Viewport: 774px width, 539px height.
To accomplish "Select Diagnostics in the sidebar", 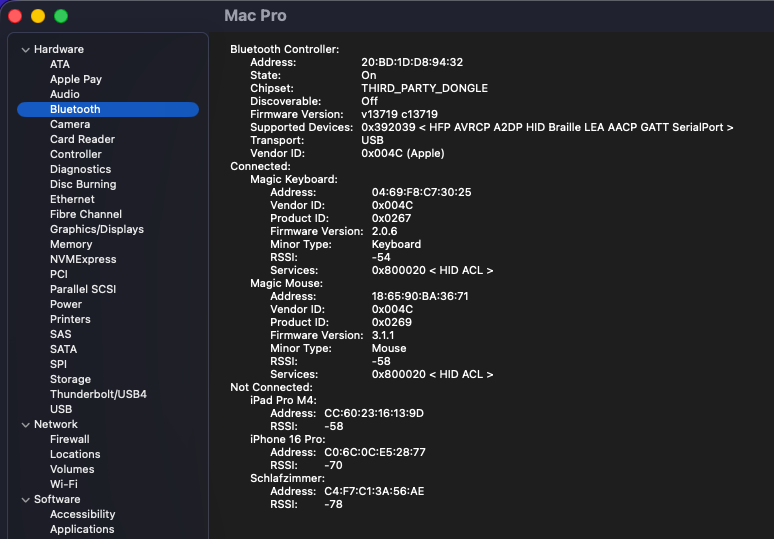I will (x=80, y=169).
